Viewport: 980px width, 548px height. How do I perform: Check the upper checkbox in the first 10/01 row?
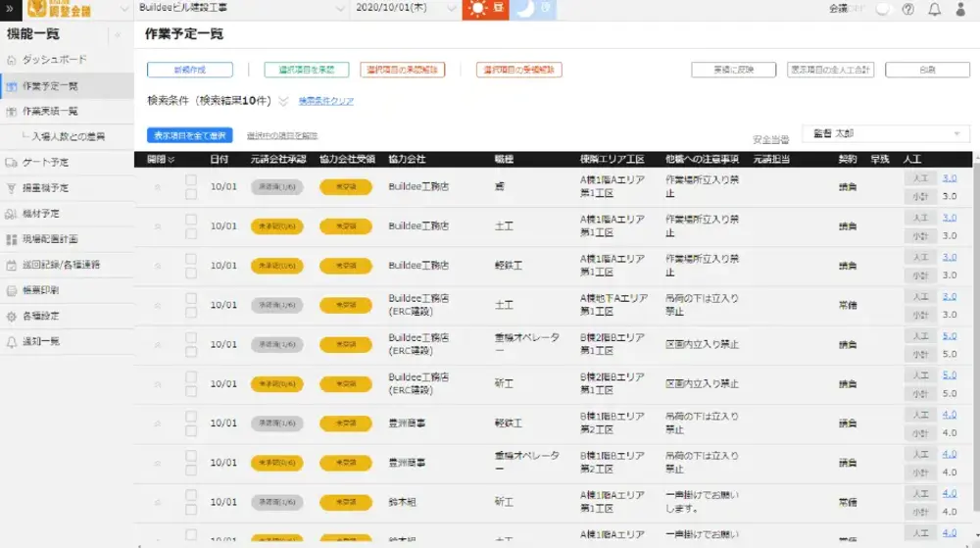tap(191, 180)
